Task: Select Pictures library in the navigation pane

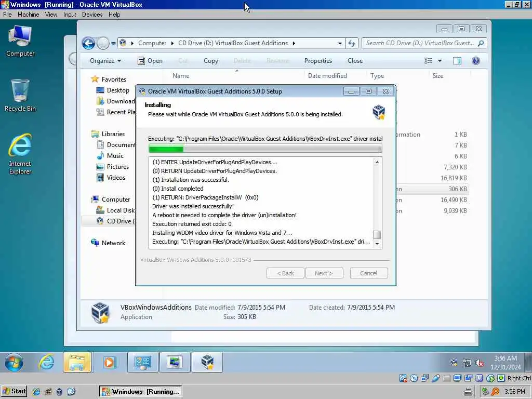Action: (x=113, y=167)
